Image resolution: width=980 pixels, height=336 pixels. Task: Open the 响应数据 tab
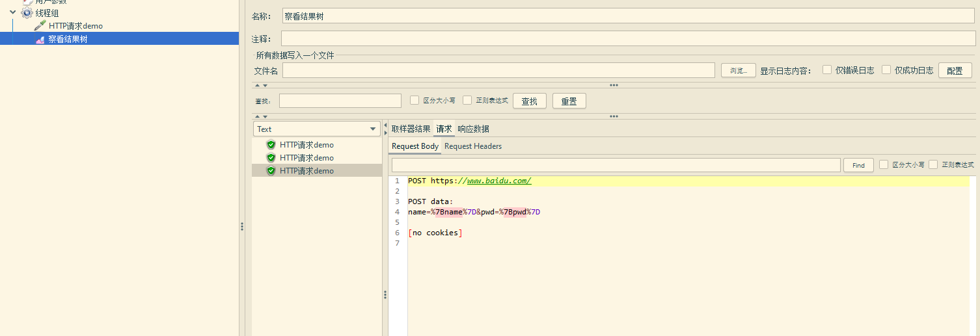473,129
